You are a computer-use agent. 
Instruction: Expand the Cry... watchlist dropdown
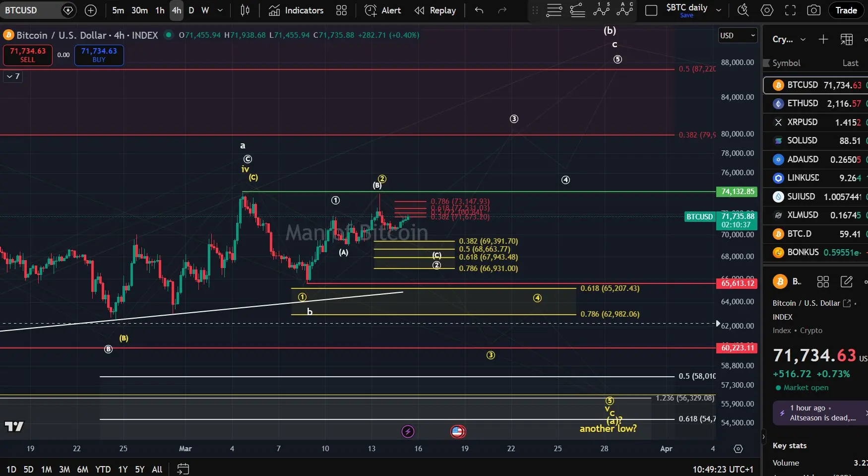click(x=789, y=39)
